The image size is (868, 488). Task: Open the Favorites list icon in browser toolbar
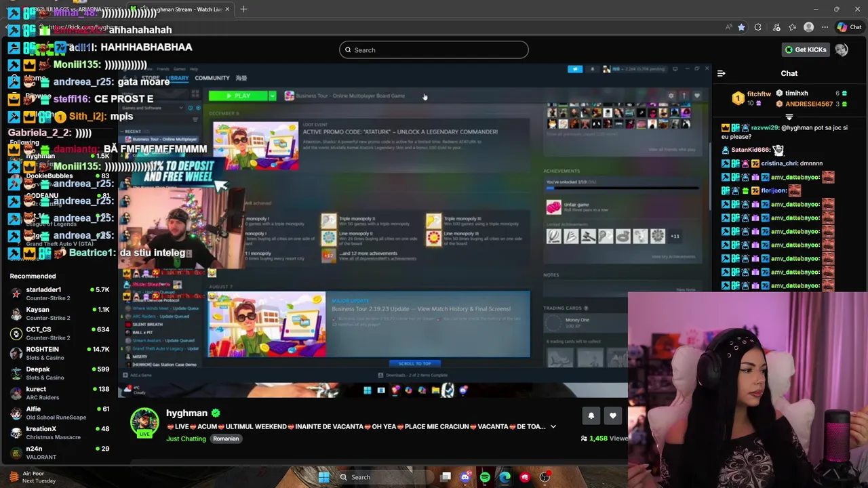792,27
